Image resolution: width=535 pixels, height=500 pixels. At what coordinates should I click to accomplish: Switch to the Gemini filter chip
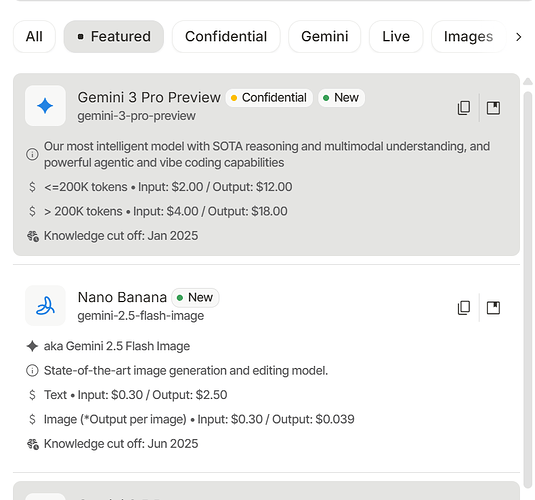pyautogui.click(x=324, y=37)
